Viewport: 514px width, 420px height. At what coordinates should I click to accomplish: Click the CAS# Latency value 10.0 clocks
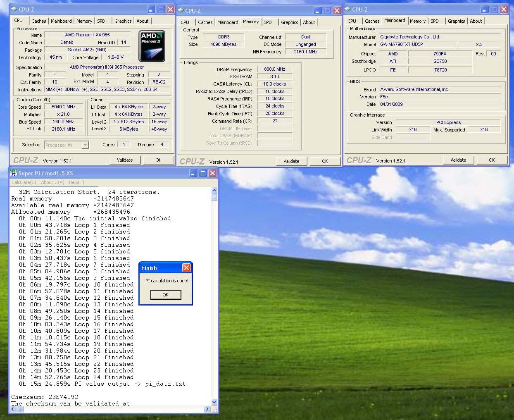click(275, 84)
